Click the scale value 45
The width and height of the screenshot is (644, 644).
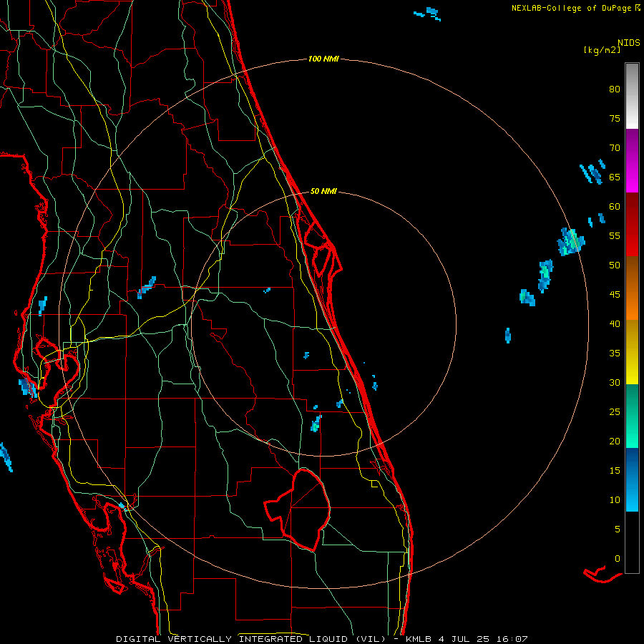pos(615,295)
